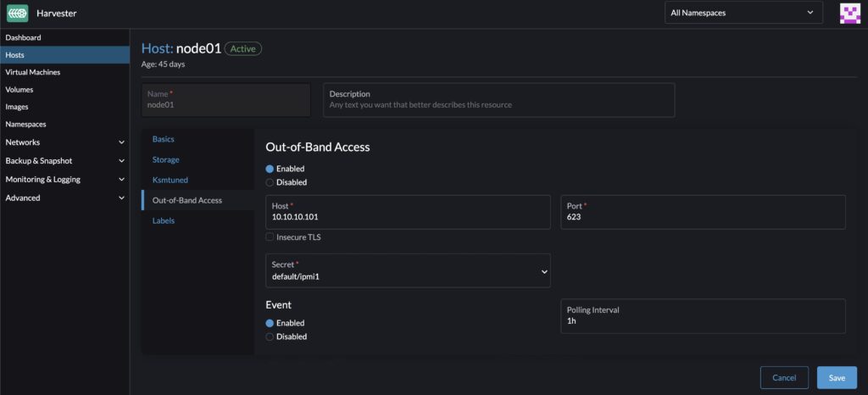This screenshot has height=395, width=868.
Task: Switch to the Ksmtuned tab
Action: coord(170,180)
